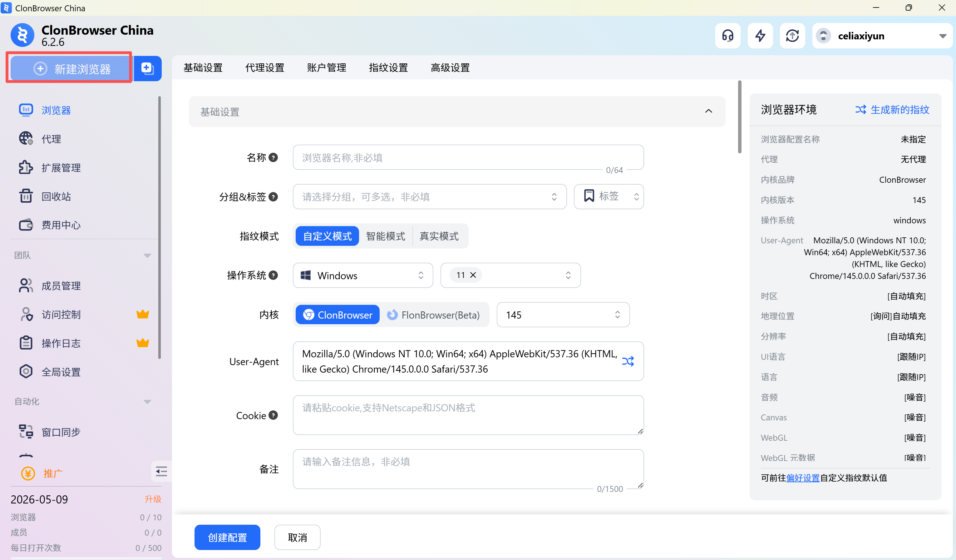Screen dimensions: 956x560
Task: Click the 创建配置 button
Action: [227, 537]
